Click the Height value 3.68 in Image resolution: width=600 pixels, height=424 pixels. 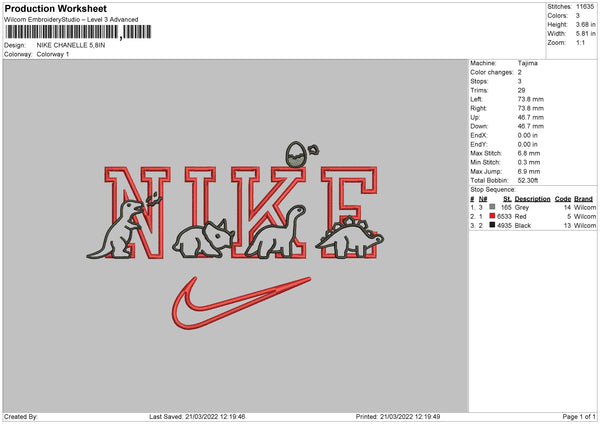click(585, 24)
